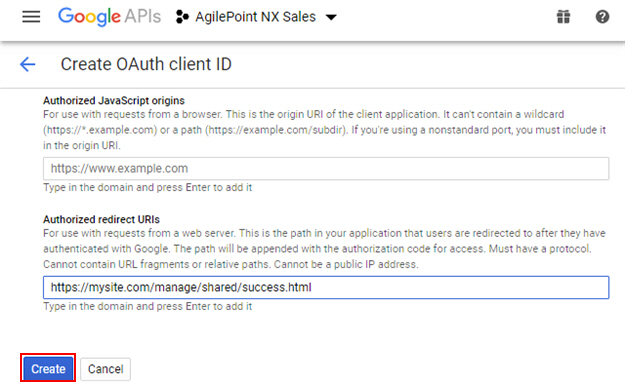Click the Authorized redirect URIs label
The image size is (625, 382).
[x=101, y=219]
